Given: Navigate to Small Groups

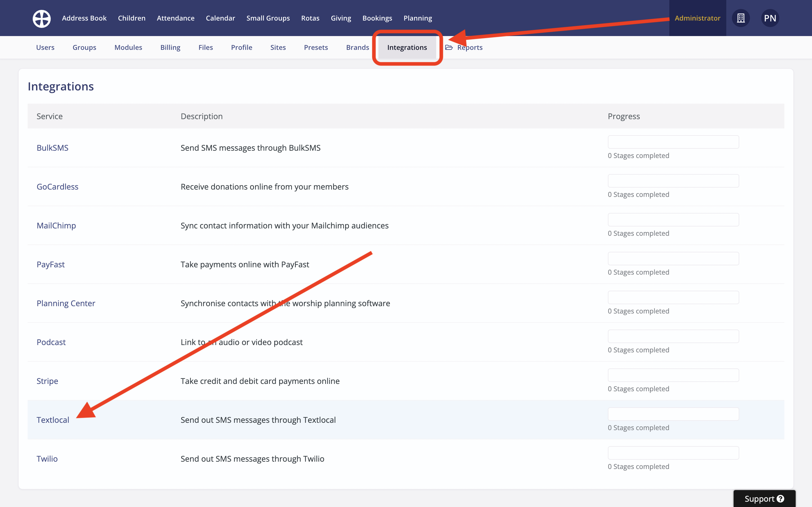Looking at the screenshot, I should [x=268, y=18].
